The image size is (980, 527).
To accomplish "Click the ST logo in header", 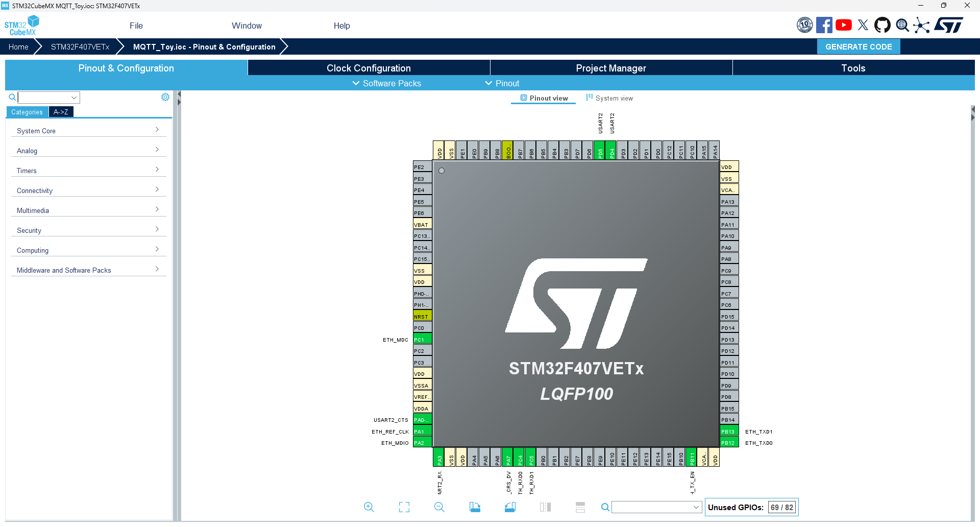I will pos(949,25).
